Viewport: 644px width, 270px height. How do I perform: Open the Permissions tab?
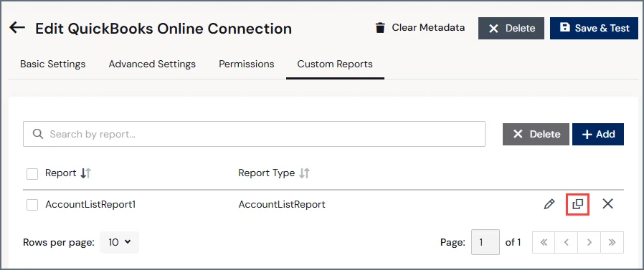click(247, 64)
